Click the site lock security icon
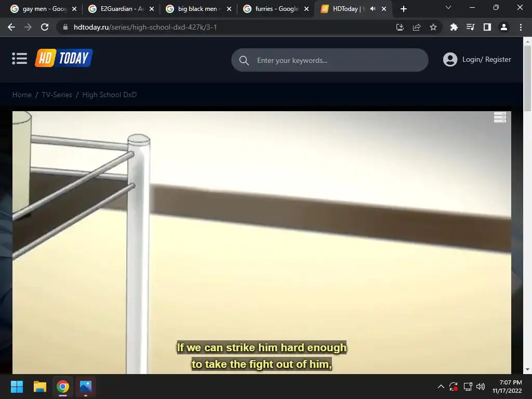Screen dimensions: 532x399 [x=65, y=27]
